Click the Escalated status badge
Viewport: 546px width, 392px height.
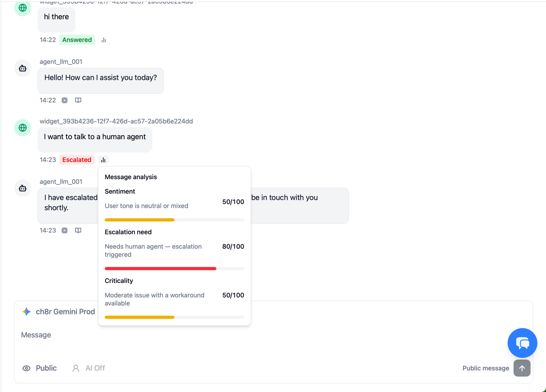[x=77, y=160]
